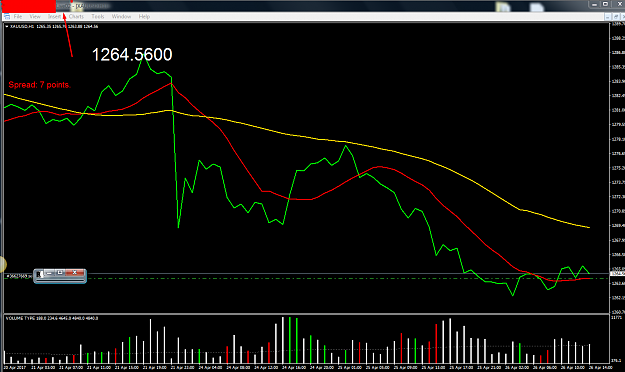
Task: Open the View menu
Action: click(35, 17)
